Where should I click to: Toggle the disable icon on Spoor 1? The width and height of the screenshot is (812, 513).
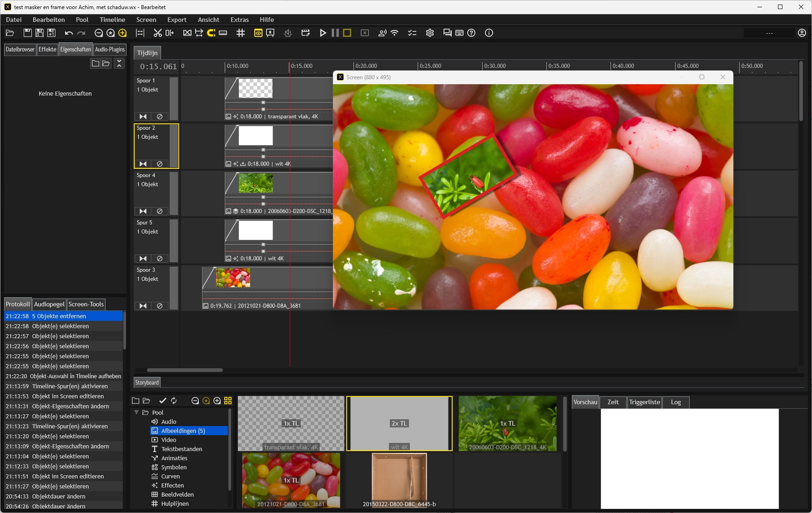click(x=160, y=117)
